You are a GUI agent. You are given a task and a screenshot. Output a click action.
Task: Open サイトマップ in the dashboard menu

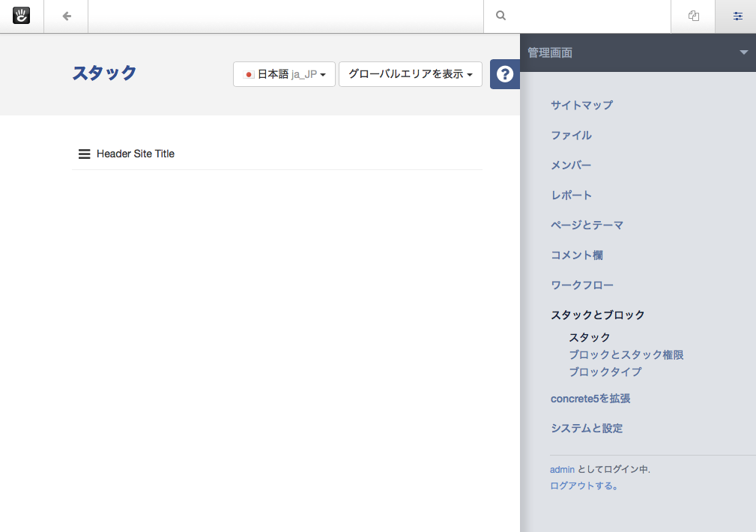(582, 105)
